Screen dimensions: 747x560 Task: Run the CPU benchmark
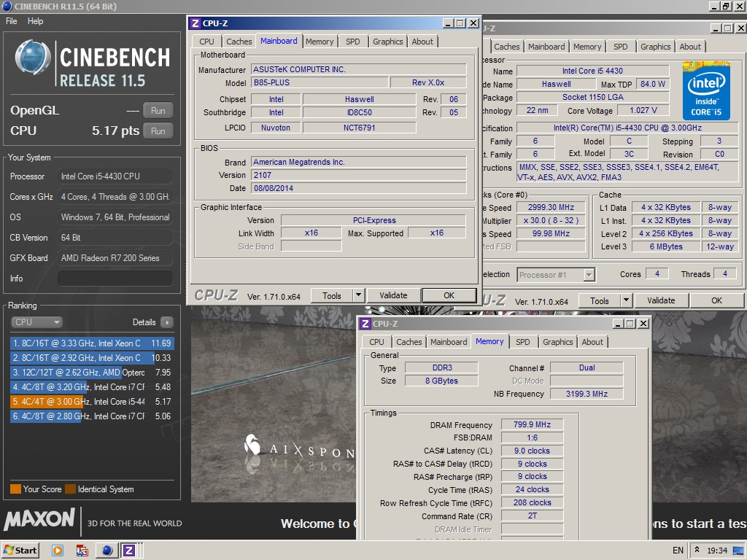coord(158,131)
